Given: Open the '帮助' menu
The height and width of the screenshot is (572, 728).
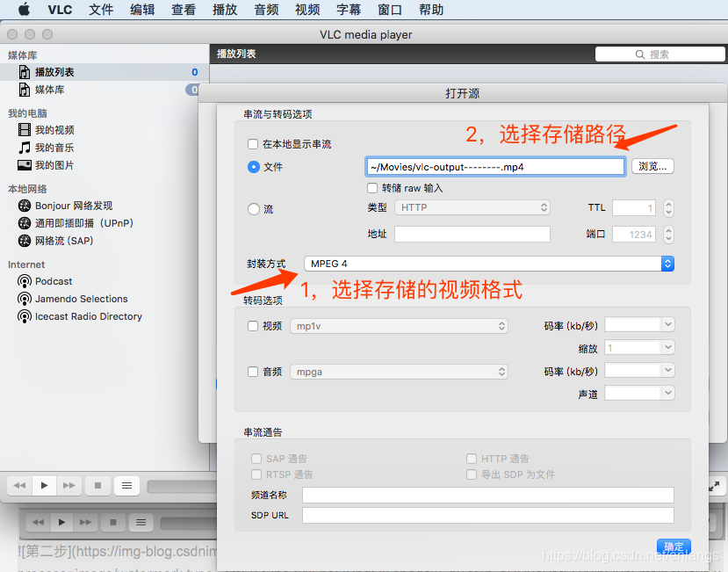Looking at the screenshot, I should click(x=431, y=10).
